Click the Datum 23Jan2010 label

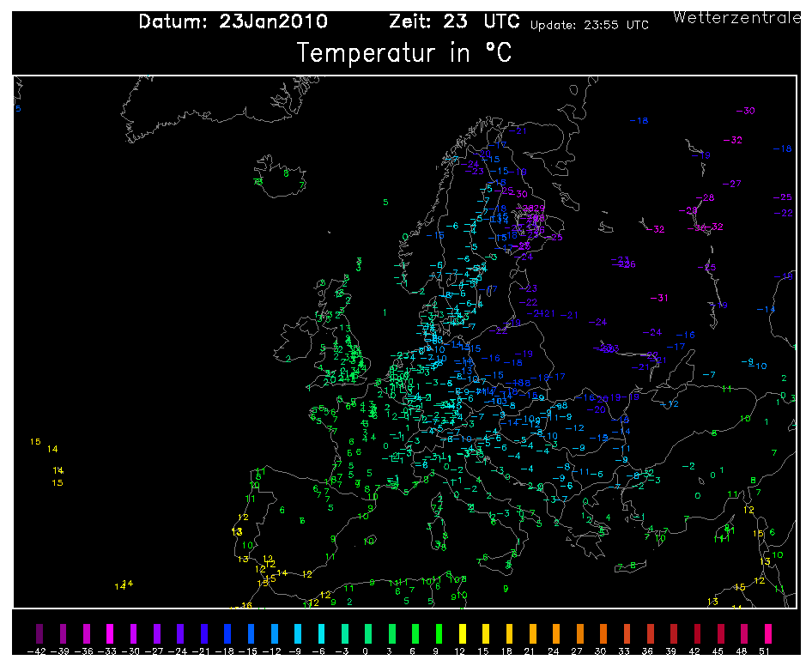click(x=233, y=22)
